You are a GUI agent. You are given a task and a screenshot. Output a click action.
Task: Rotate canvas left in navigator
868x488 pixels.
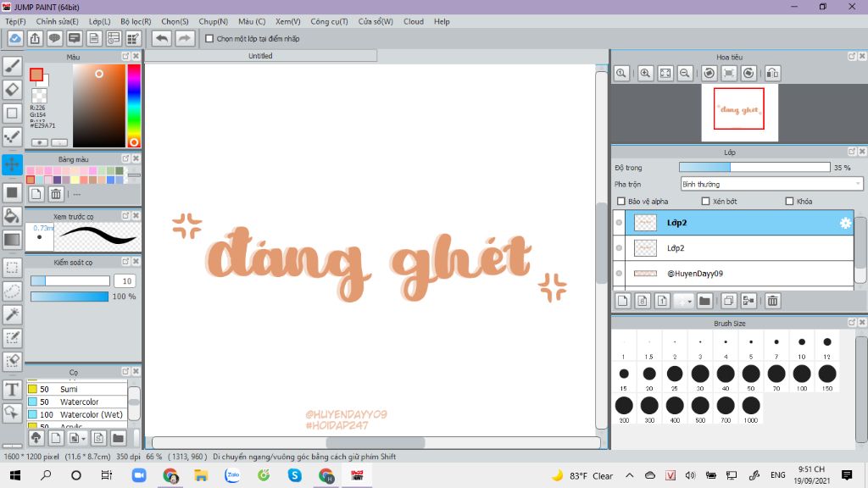point(709,73)
